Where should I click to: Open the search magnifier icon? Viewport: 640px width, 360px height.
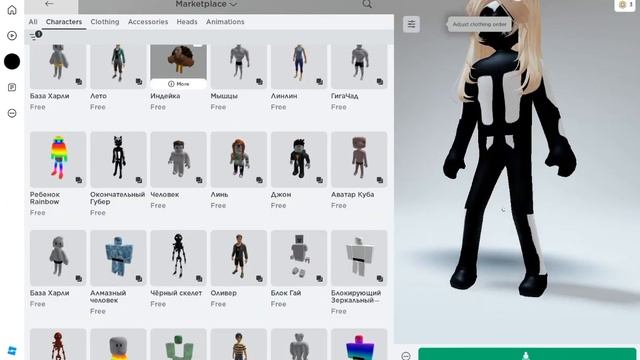pos(367,4)
